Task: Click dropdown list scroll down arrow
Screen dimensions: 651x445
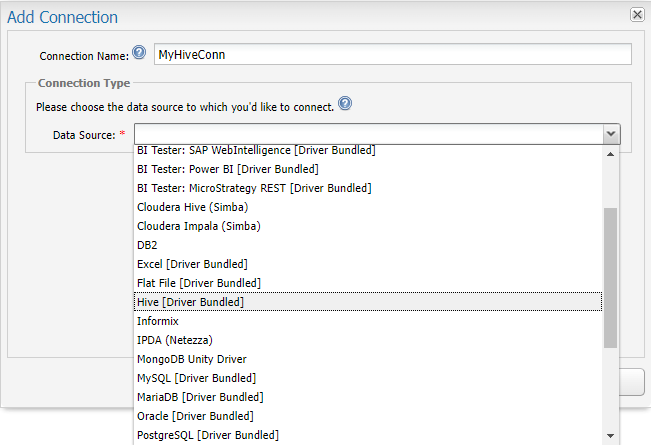Action: pyautogui.click(x=610, y=436)
